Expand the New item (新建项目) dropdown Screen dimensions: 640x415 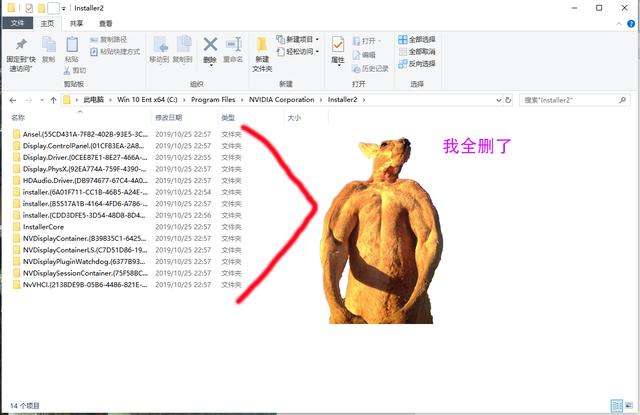tap(300, 40)
